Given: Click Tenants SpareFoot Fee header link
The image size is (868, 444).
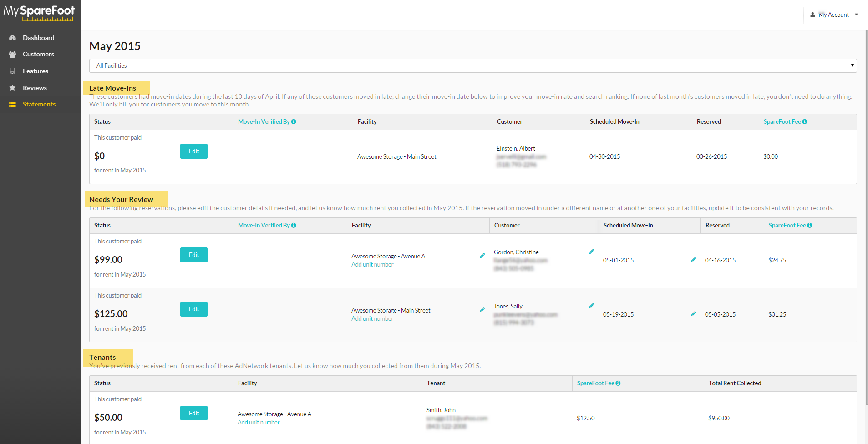Looking at the screenshot, I should click(x=596, y=383).
